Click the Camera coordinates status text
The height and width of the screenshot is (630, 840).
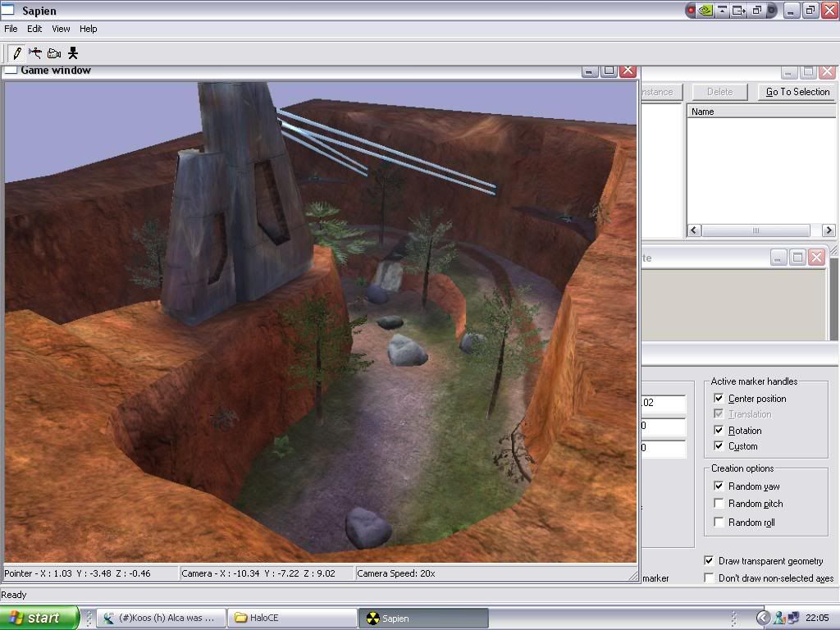pyautogui.click(x=258, y=573)
